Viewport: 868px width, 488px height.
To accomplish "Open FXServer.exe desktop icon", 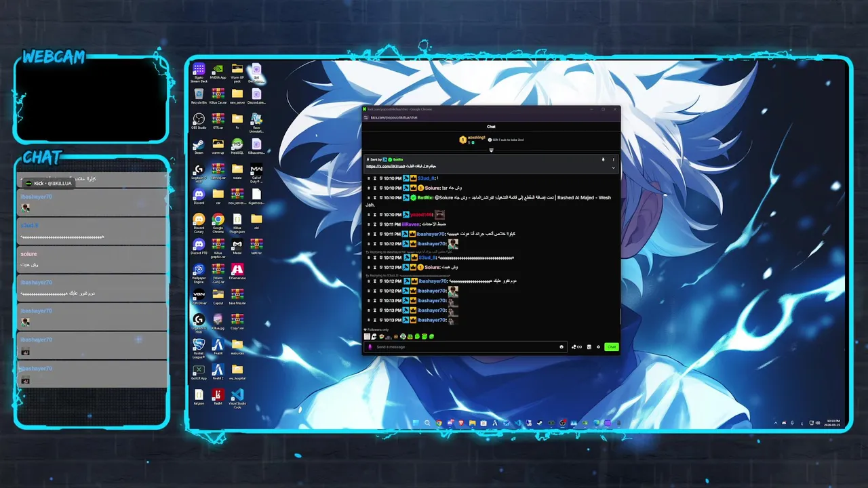I will pos(237,272).
